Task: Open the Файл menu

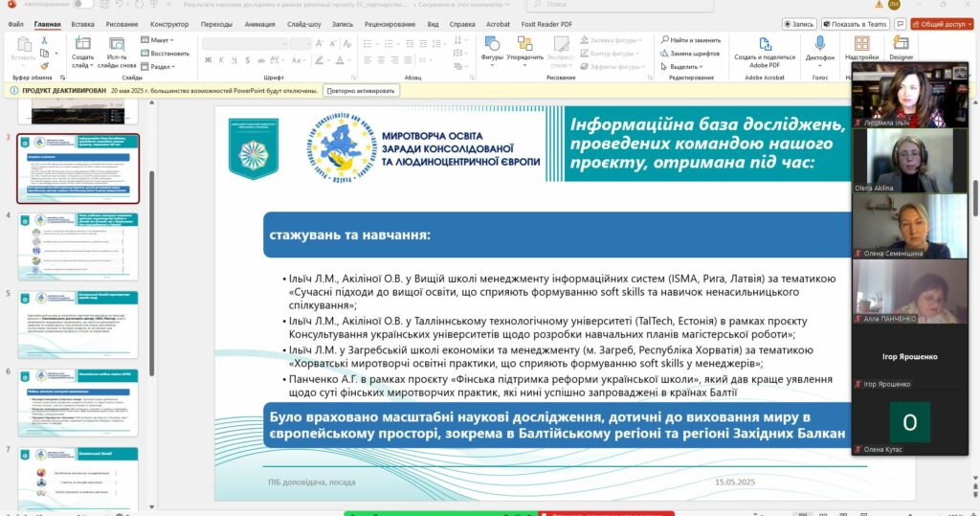Action: (x=15, y=24)
